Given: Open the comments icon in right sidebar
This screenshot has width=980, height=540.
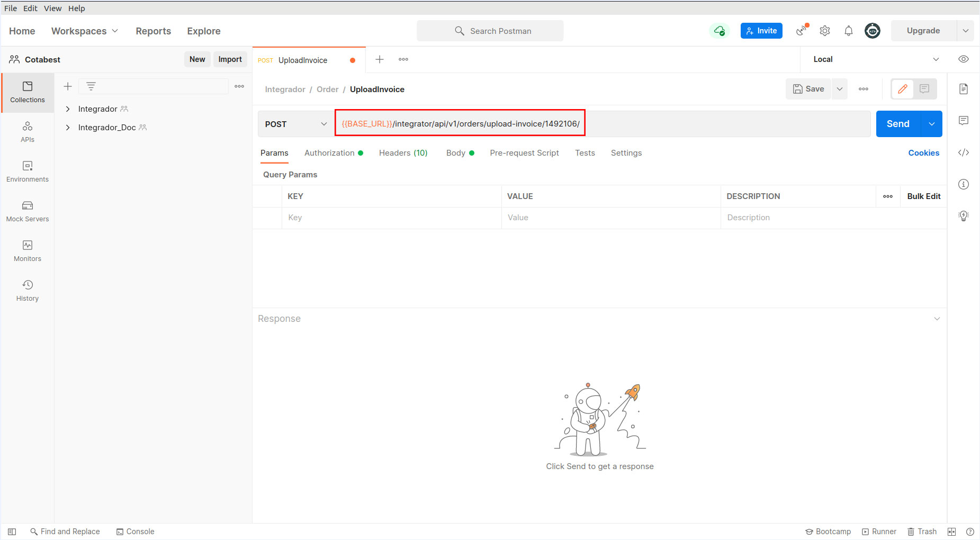Looking at the screenshot, I should (x=964, y=121).
